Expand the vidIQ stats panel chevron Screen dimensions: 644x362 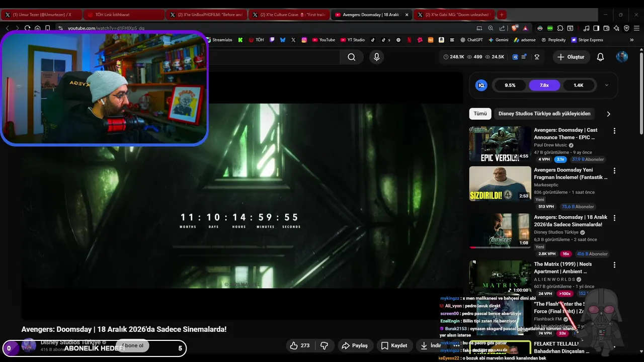coord(606,85)
